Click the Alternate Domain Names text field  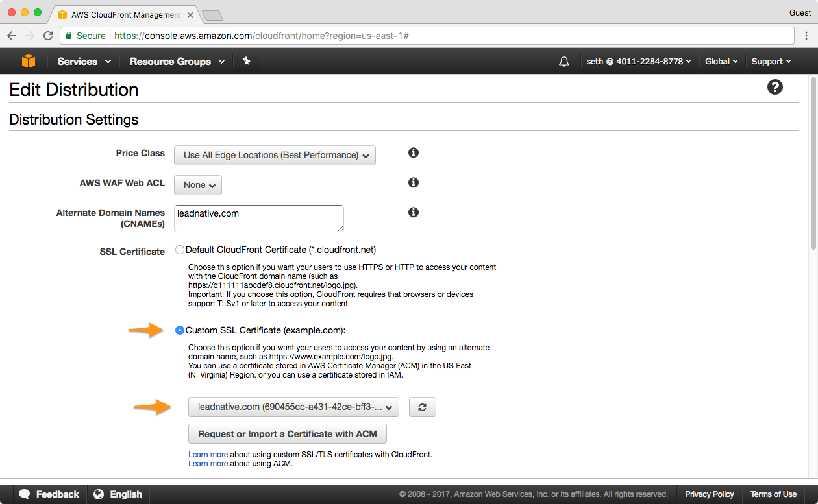click(x=259, y=219)
